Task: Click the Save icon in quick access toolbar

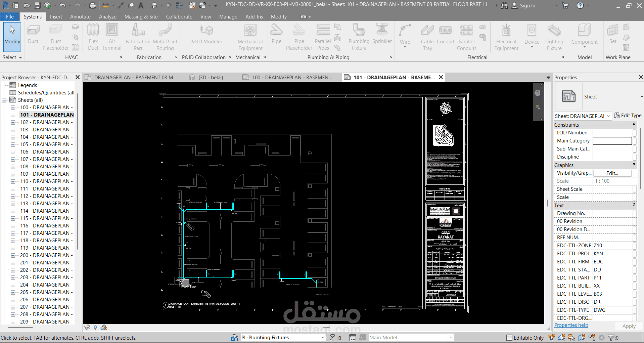Action: pyautogui.click(x=37, y=5)
